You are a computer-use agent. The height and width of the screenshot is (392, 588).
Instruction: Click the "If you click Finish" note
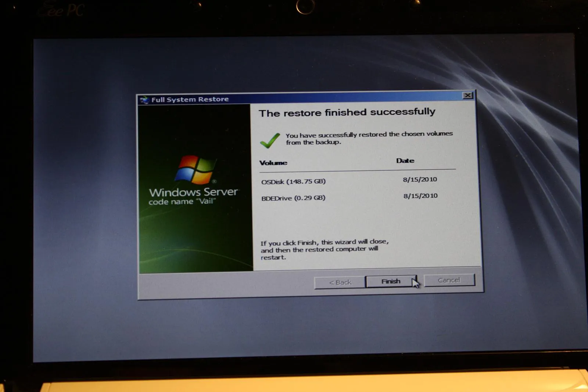tap(325, 249)
